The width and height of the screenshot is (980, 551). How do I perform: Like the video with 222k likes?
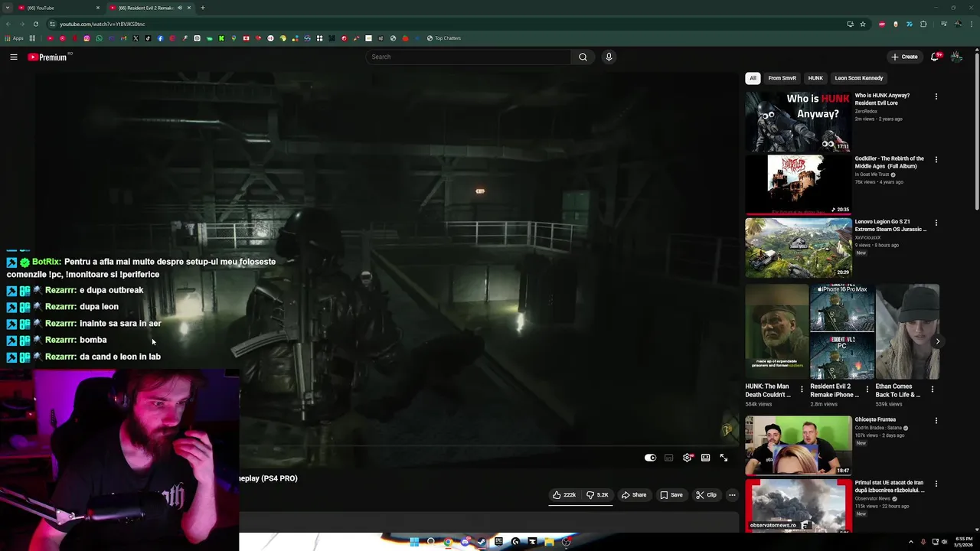tap(564, 495)
